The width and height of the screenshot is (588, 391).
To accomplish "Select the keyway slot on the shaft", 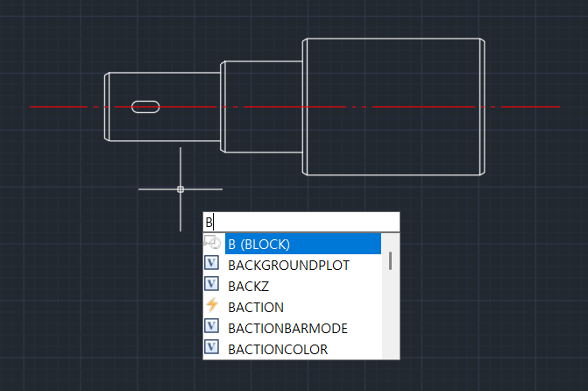I will (x=145, y=107).
